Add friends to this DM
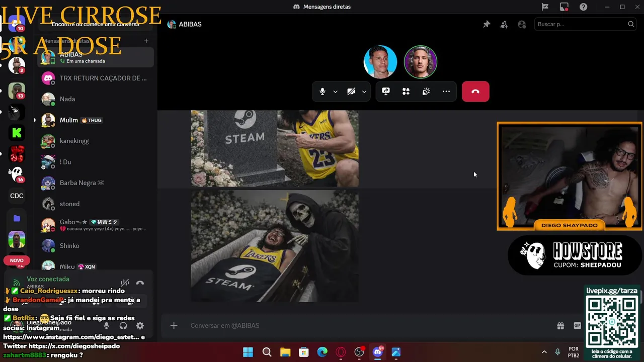 pos(504,24)
